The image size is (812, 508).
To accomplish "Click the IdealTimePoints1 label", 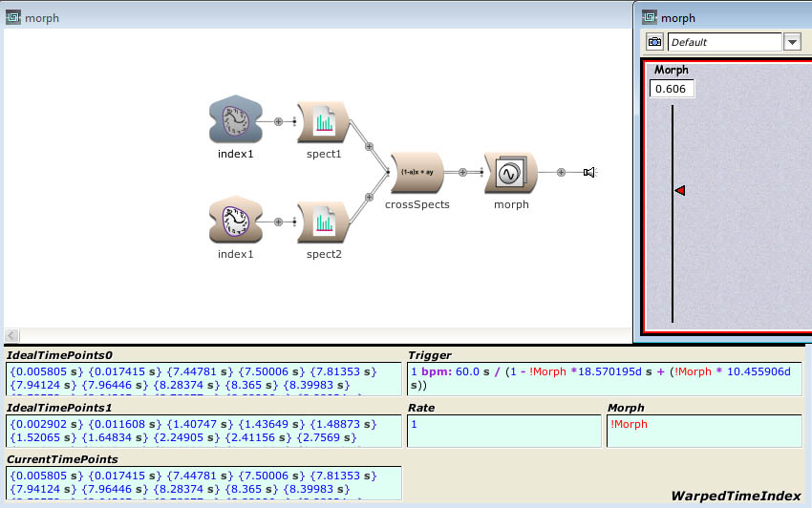I will [x=59, y=408].
